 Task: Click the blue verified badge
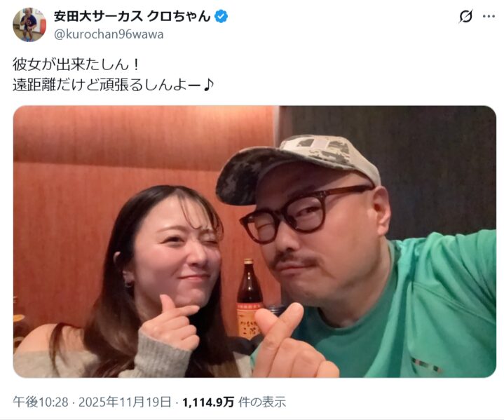click(221, 16)
